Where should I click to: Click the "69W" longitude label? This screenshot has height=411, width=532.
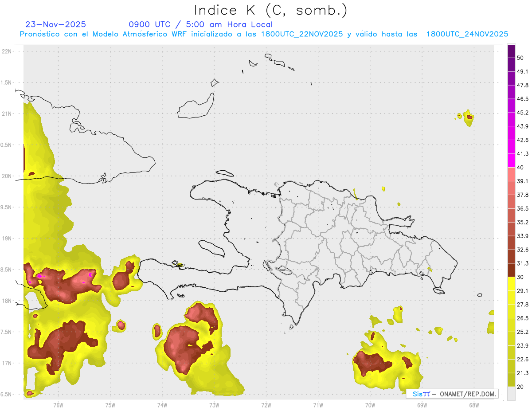tap(422, 405)
